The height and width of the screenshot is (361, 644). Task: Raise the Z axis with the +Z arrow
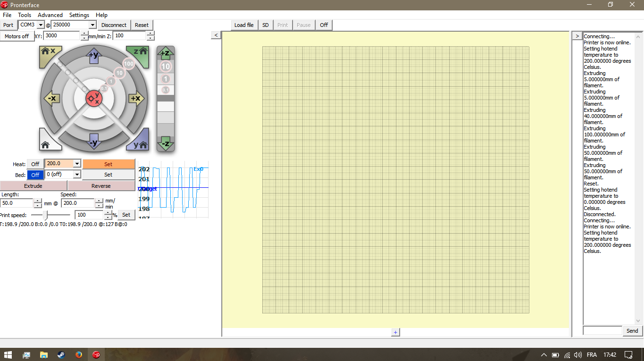tap(166, 53)
